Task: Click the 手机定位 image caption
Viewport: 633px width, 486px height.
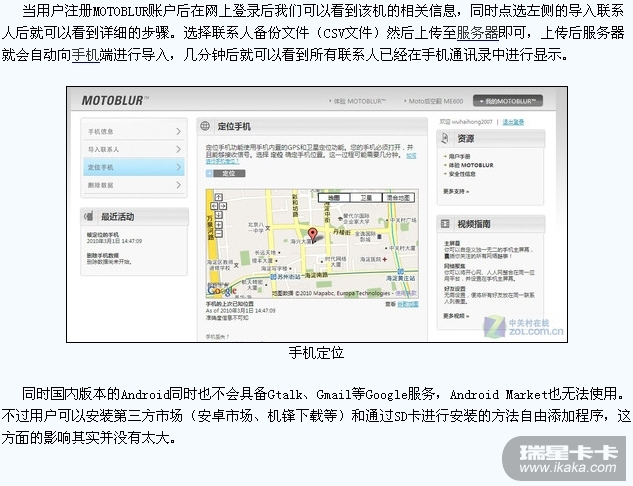Action: coord(316,353)
